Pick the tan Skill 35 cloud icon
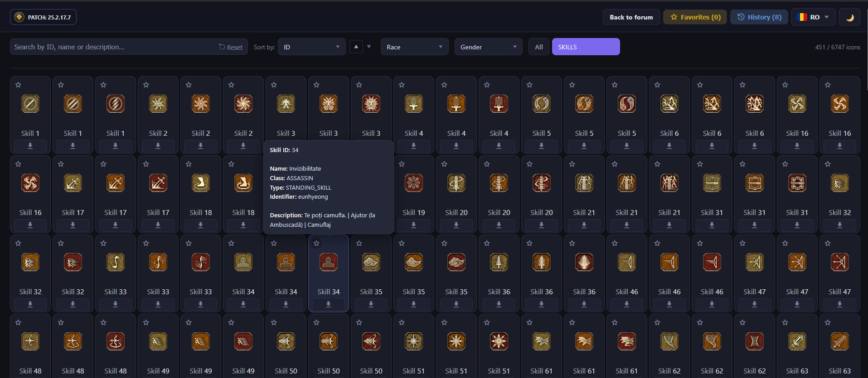Viewport: 868px width, 378px height. 371,262
